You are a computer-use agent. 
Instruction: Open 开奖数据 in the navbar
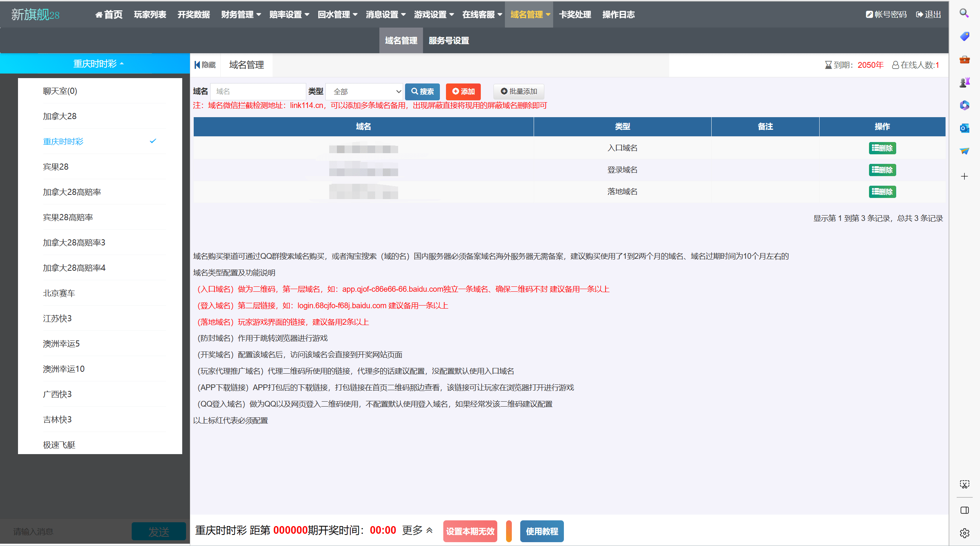point(194,15)
